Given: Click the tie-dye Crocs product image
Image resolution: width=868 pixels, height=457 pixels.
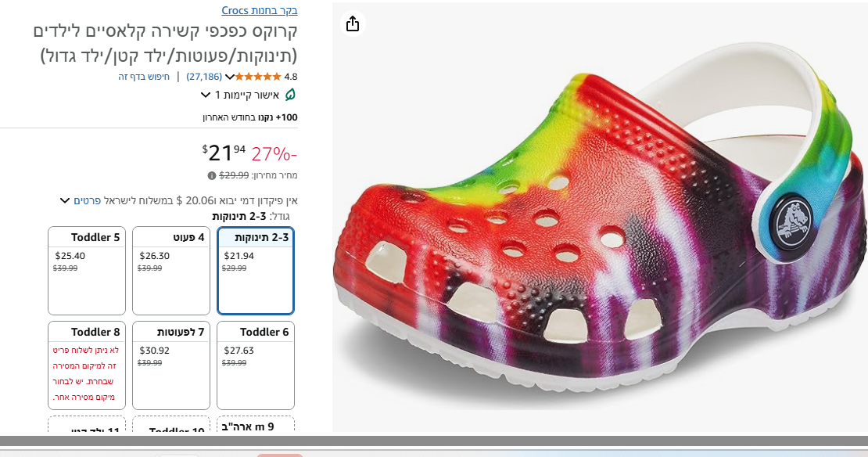Looking at the screenshot, I should point(600,227).
